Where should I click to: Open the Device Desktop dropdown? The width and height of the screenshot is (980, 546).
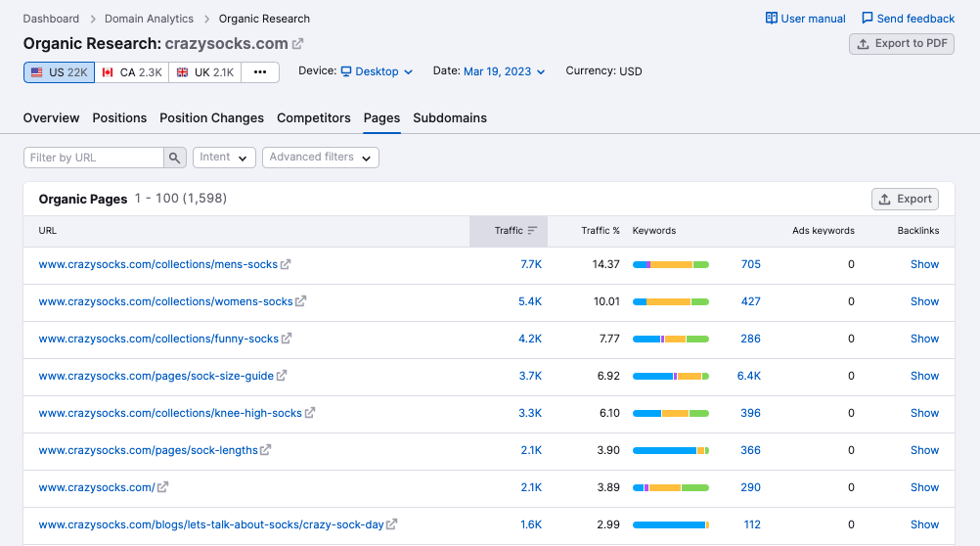tap(377, 71)
